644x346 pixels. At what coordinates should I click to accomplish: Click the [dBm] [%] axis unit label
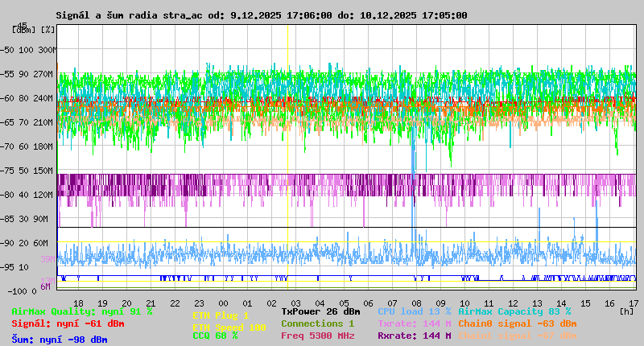tap(34, 30)
